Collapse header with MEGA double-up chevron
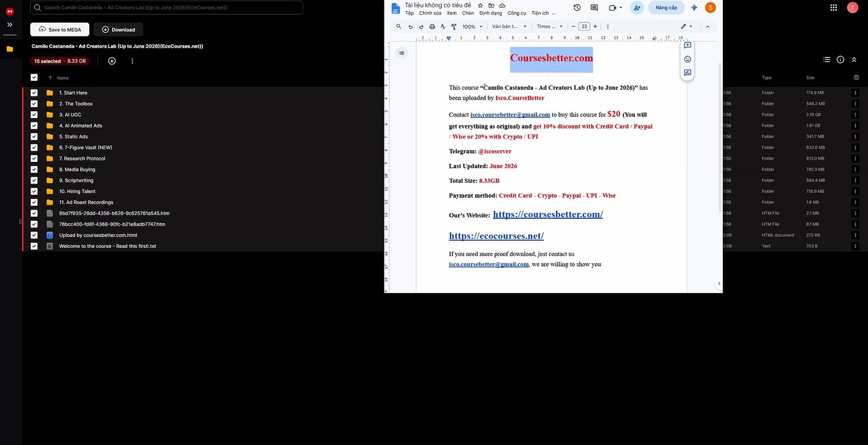This screenshot has width=868, height=445. [x=854, y=60]
